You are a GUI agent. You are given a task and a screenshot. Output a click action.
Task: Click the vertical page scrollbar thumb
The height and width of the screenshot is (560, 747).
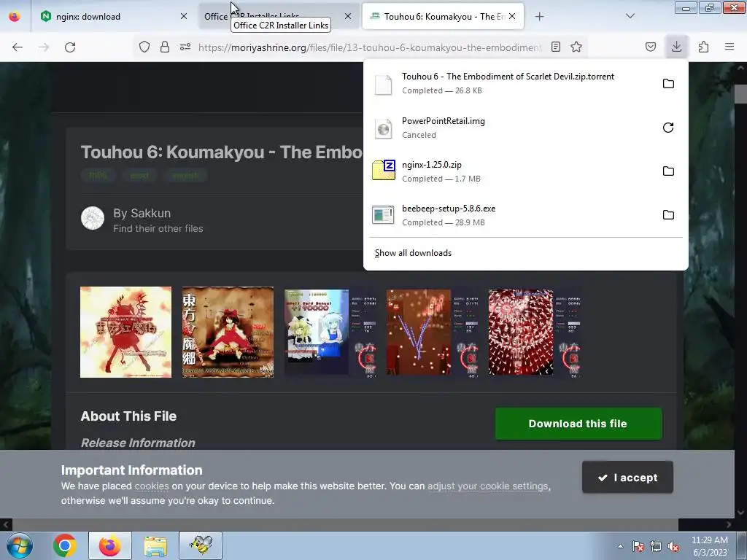[x=740, y=93]
